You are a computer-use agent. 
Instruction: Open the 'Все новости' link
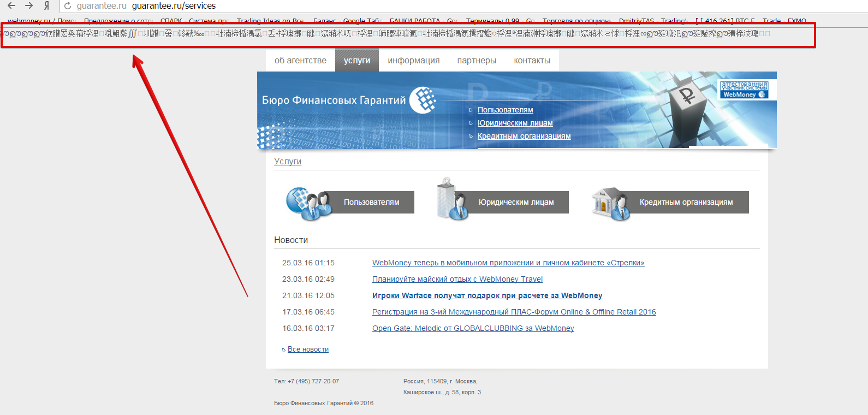click(x=308, y=349)
